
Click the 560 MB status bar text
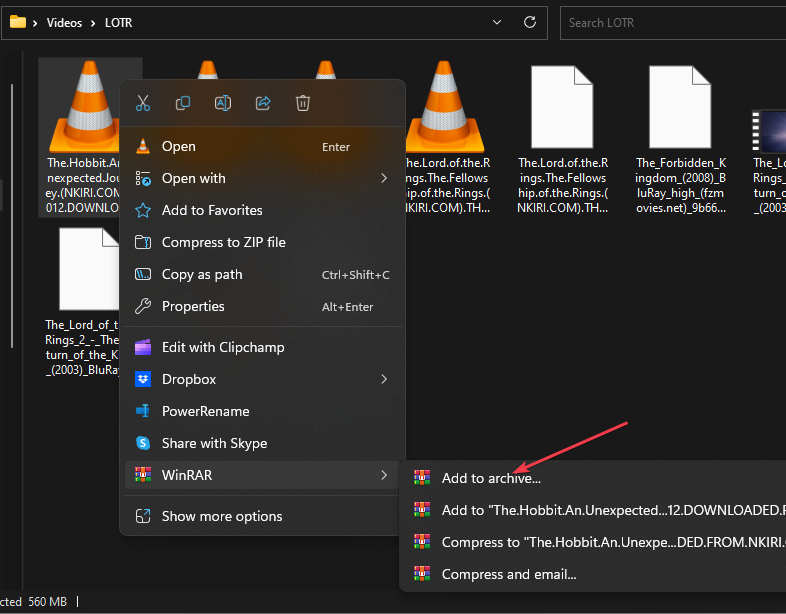tap(47, 601)
